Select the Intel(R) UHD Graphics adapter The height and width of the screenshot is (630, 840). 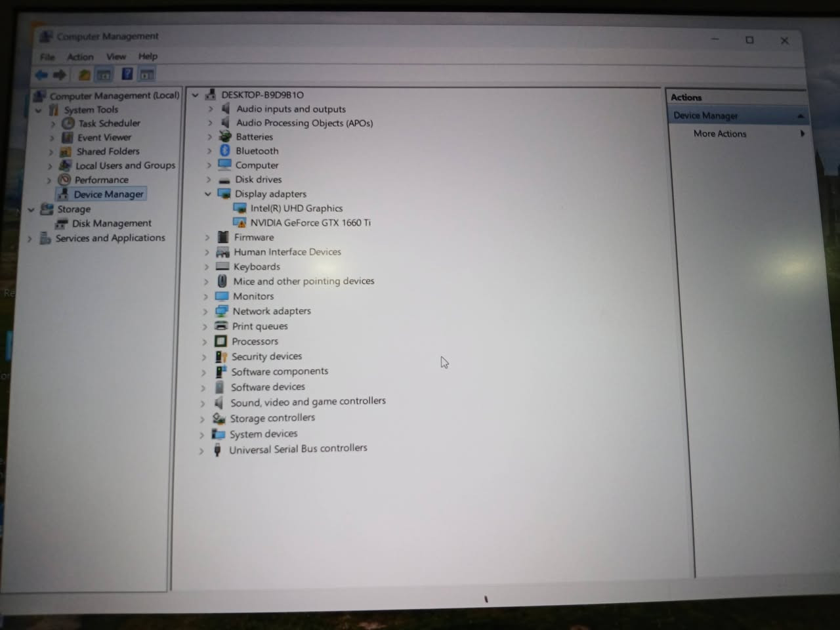pyautogui.click(x=296, y=208)
